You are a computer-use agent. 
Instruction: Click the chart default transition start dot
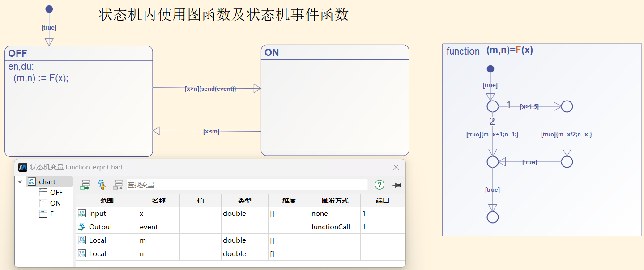coord(49,9)
